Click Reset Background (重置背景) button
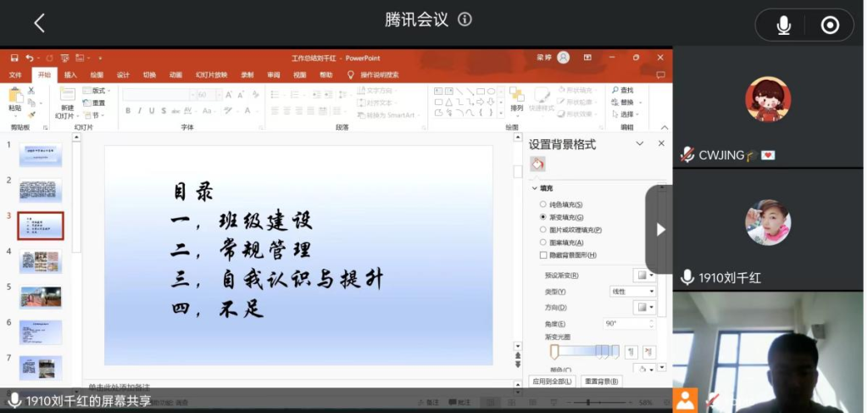This screenshot has height=413, width=868. pyautogui.click(x=601, y=381)
